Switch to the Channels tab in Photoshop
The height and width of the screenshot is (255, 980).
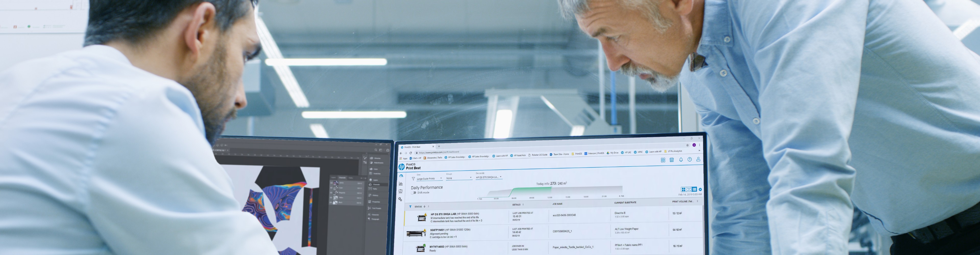tap(342, 178)
